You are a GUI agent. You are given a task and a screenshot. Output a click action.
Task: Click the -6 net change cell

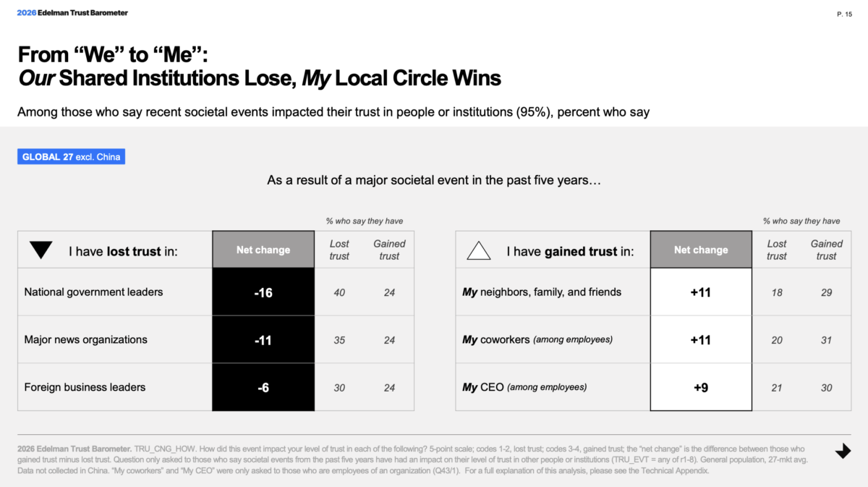tap(263, 387)
